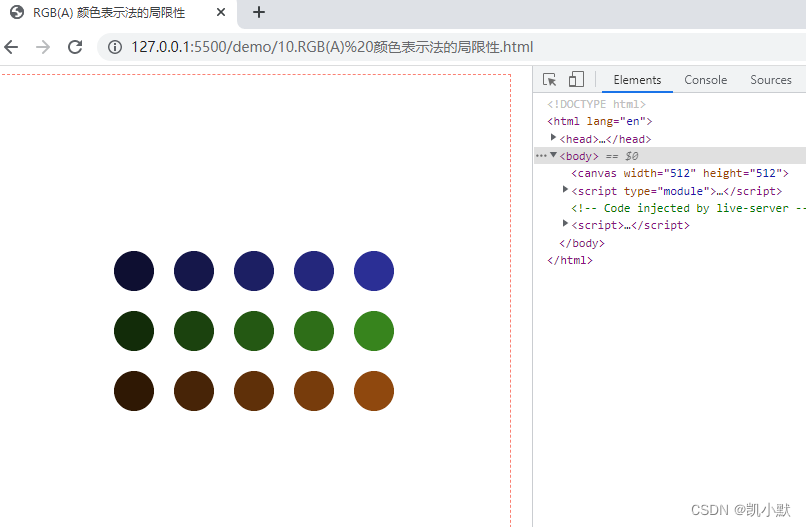Click the site information icon in address bar
Viewport: 806px width, 527px height.
pos(115,47)
